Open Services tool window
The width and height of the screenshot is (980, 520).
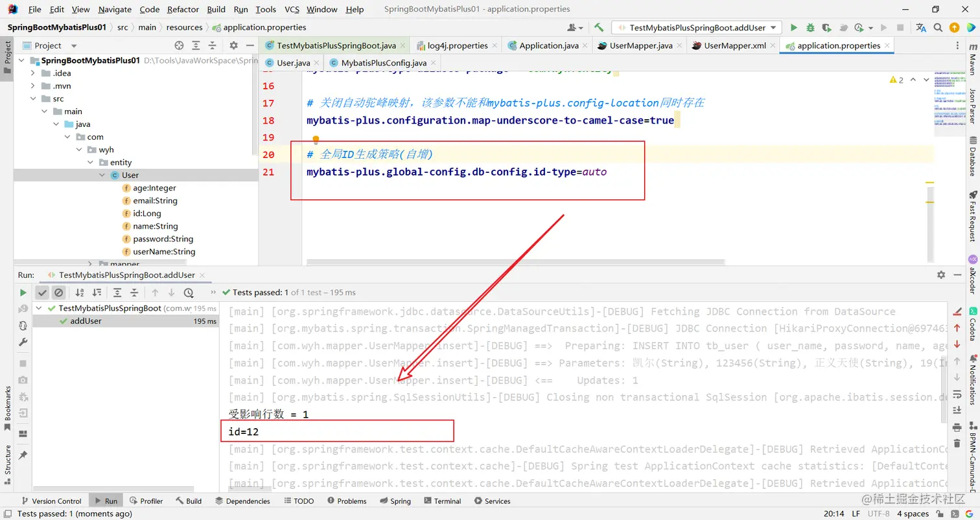[x=492, y=501]
